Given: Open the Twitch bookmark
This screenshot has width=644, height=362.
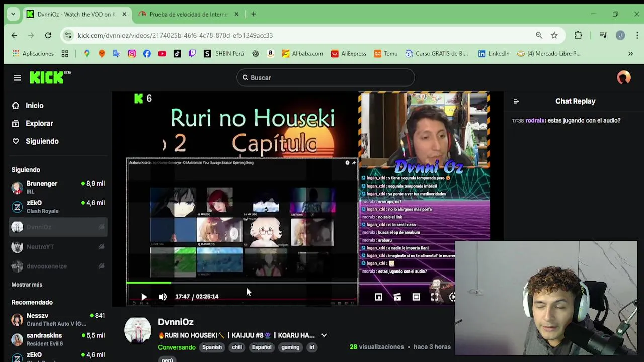Looking at the screenshot, I should point(192,54).
